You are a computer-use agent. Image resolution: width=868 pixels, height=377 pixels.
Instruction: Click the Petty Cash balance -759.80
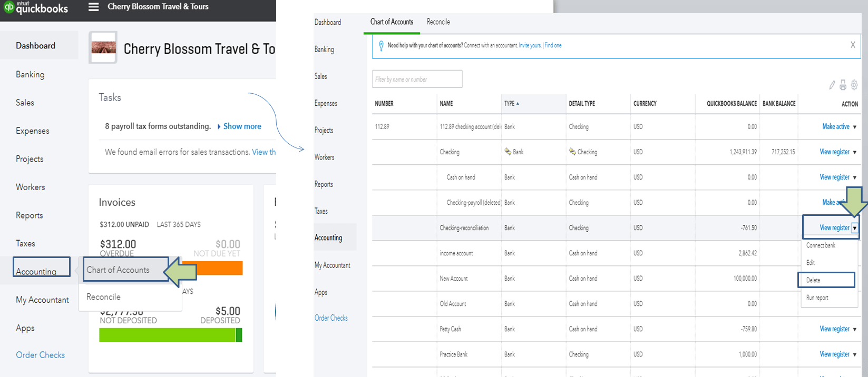(x=749, y=329)
